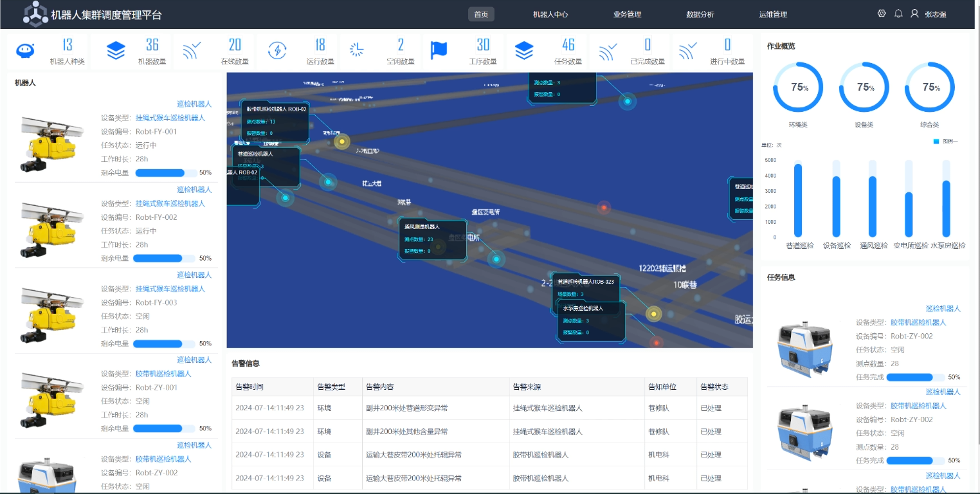Click the spinner icon for 空闲数量
980x494 pixels.
(356, 50)
